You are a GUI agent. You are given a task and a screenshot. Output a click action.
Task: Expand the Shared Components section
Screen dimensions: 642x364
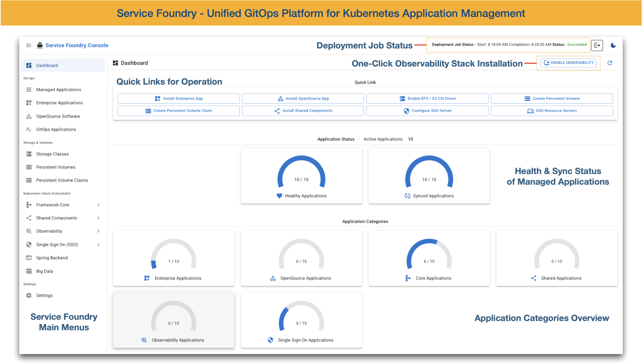coord(56,218)
